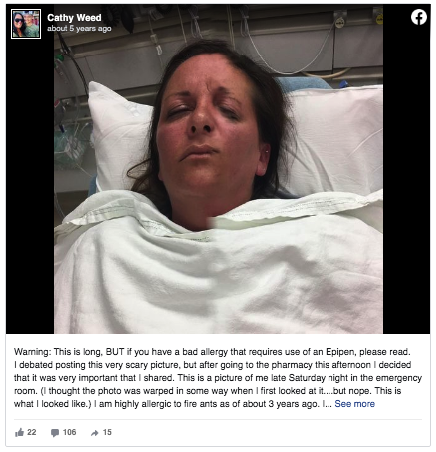This screenshot has height=452, width=436.
Task: Open Facebook via the logo icon
Action: (419, 17)
